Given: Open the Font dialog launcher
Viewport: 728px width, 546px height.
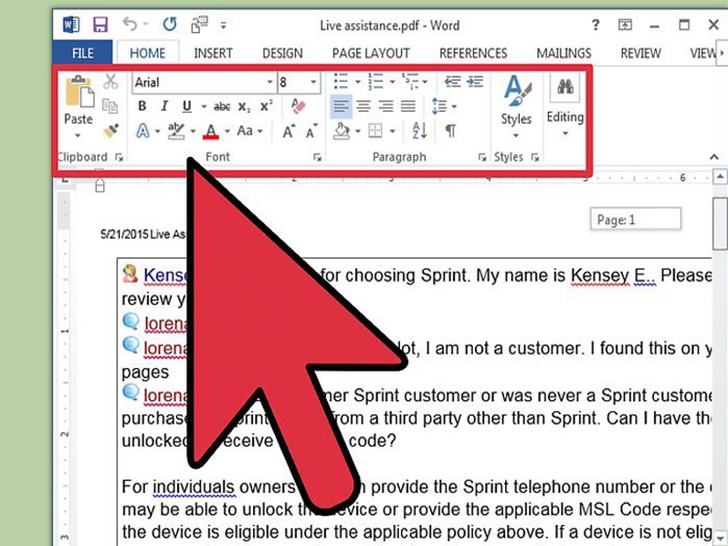Looking at the screenshot, I should tap(317, 157).
